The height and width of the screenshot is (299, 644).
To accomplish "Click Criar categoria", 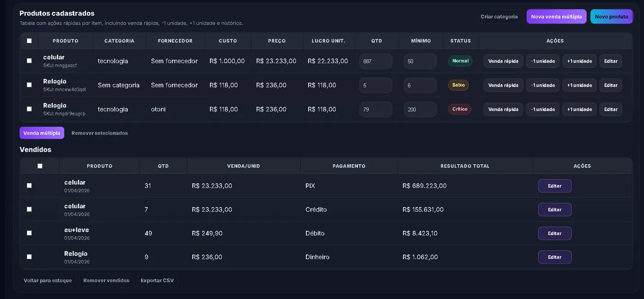I will pos(499,17).
